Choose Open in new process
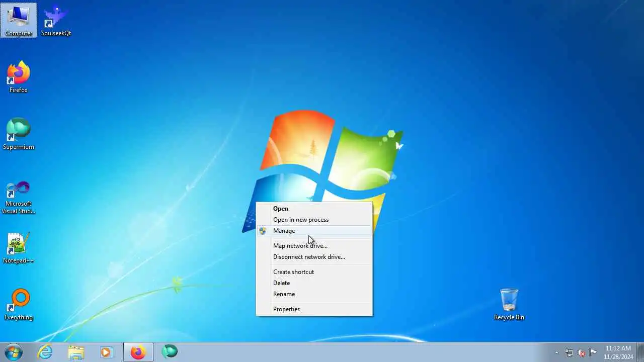The width and height of the screenshot is (644, 362). (x=314, y=220)
